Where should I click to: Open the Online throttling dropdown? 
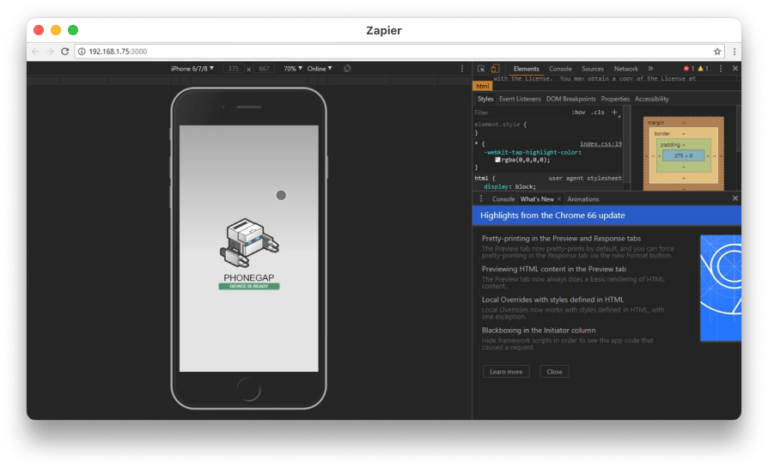click(x=319, y=69)
